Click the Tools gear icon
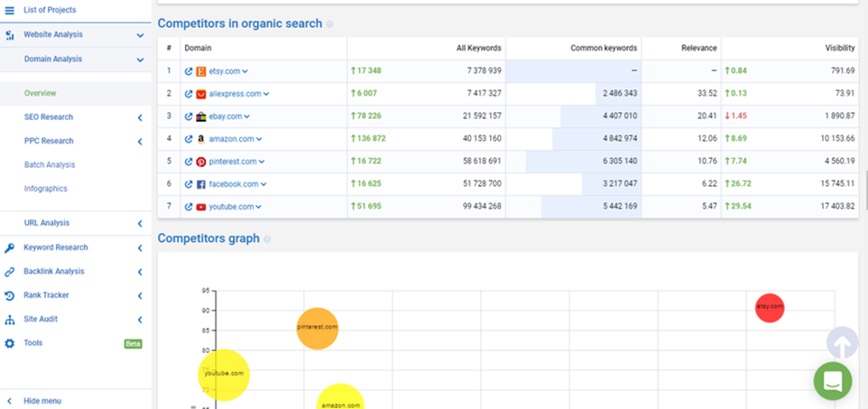868x409 pixels. [9, 344]
